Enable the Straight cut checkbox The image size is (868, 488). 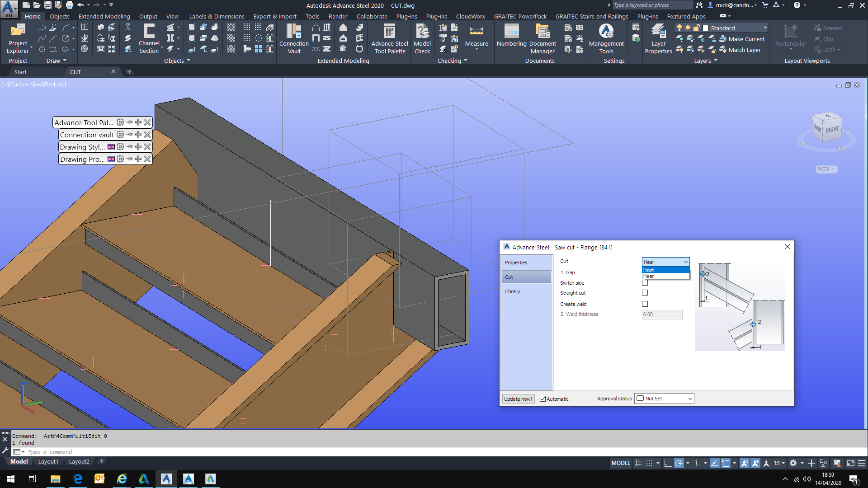click(x=645, y=292)
